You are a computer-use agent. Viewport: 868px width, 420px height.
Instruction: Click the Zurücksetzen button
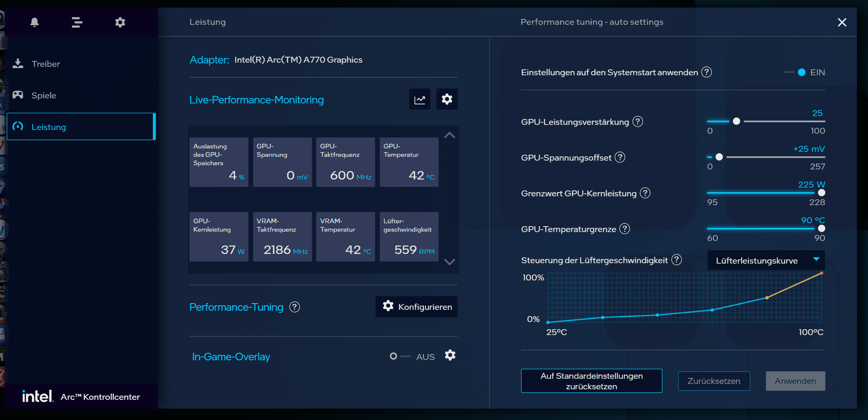714,381
